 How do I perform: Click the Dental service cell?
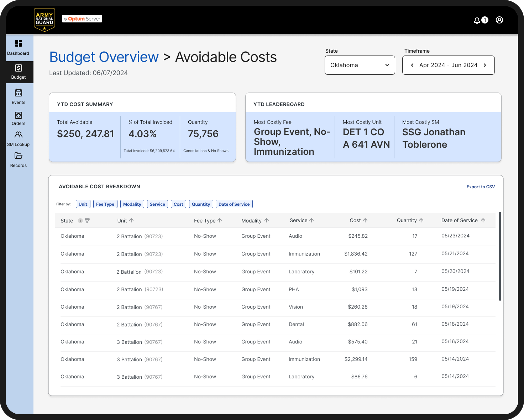pos(296,324)
